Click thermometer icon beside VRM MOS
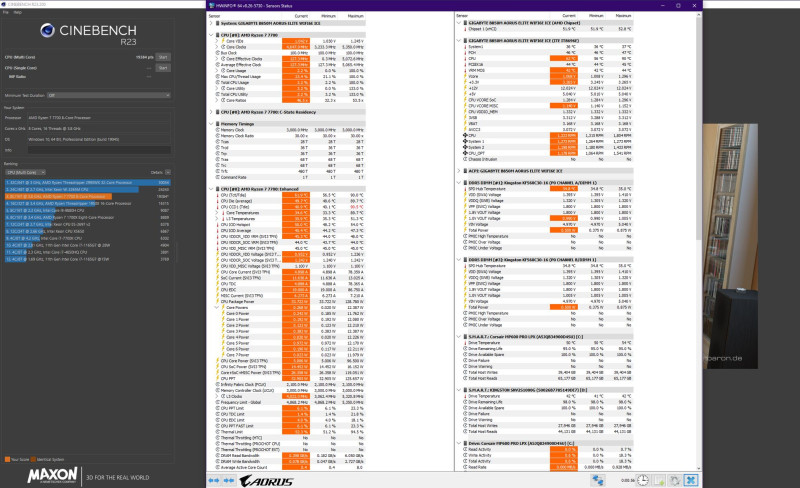This screenshot has width=800, height=488. [465, 70]
